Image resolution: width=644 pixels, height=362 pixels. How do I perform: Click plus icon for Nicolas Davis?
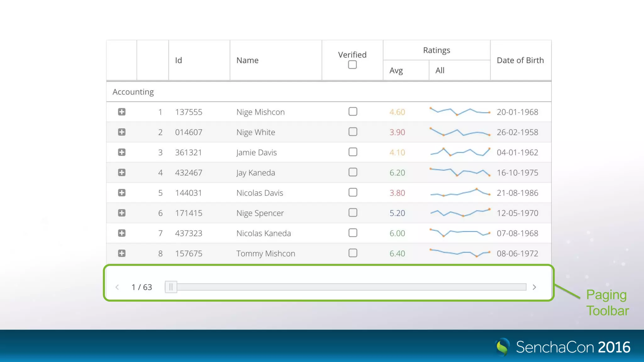(x=122, y=193)
